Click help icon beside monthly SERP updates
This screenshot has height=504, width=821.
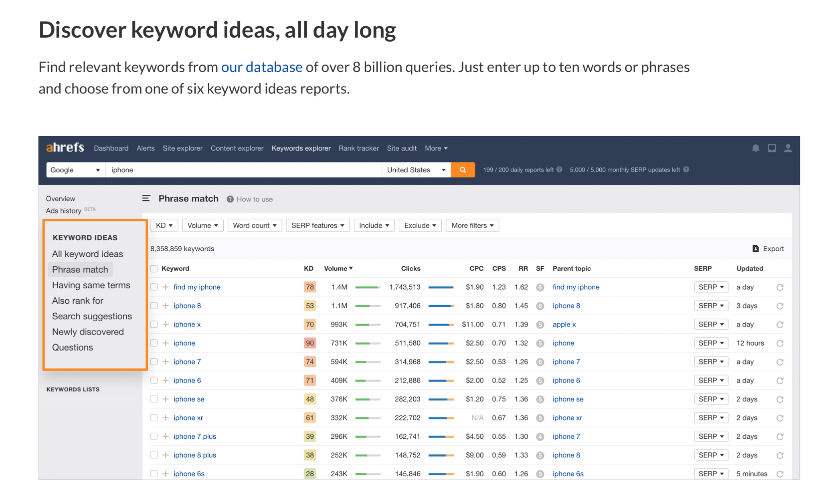[x=686, y=169]
